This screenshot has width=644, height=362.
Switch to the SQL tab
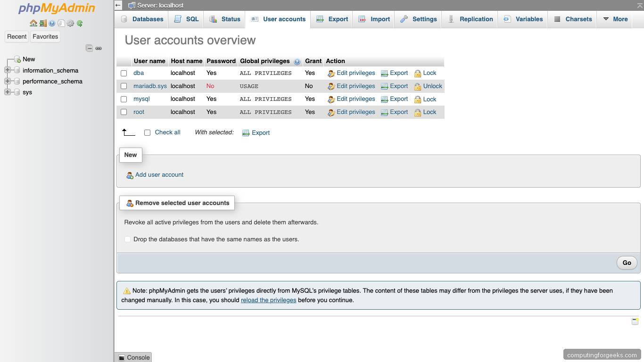pos(190,19)
